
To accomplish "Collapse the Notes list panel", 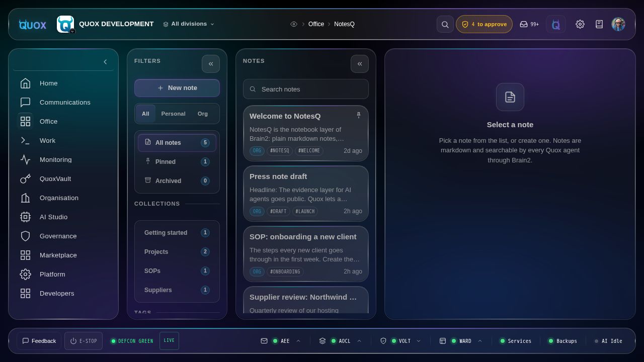I will click(360, 64).
